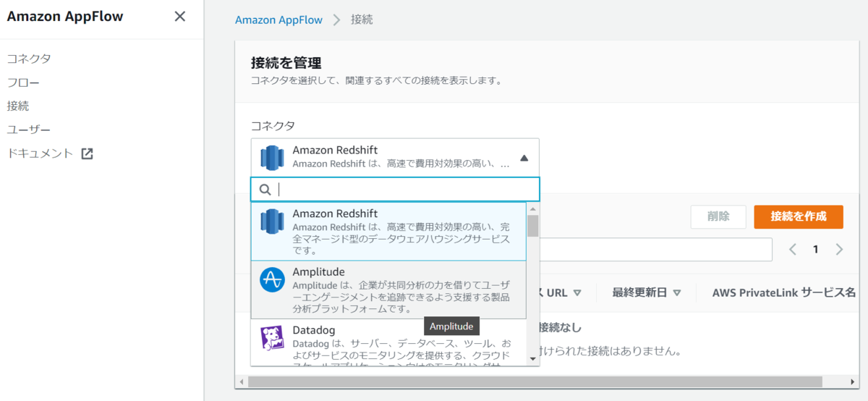Select the Datadog connector option
Image resolution: width=868 pixels, height=401 pixels.
click(x=389, y=342)
